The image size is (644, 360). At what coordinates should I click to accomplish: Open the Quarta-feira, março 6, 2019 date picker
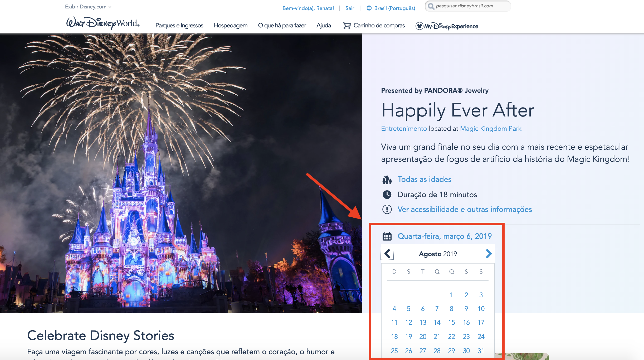coord(445,236)
